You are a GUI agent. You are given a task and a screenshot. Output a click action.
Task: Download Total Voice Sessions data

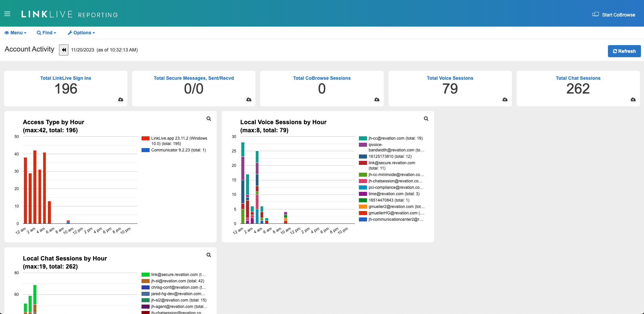pyautogui.click(x=505, y=100)
